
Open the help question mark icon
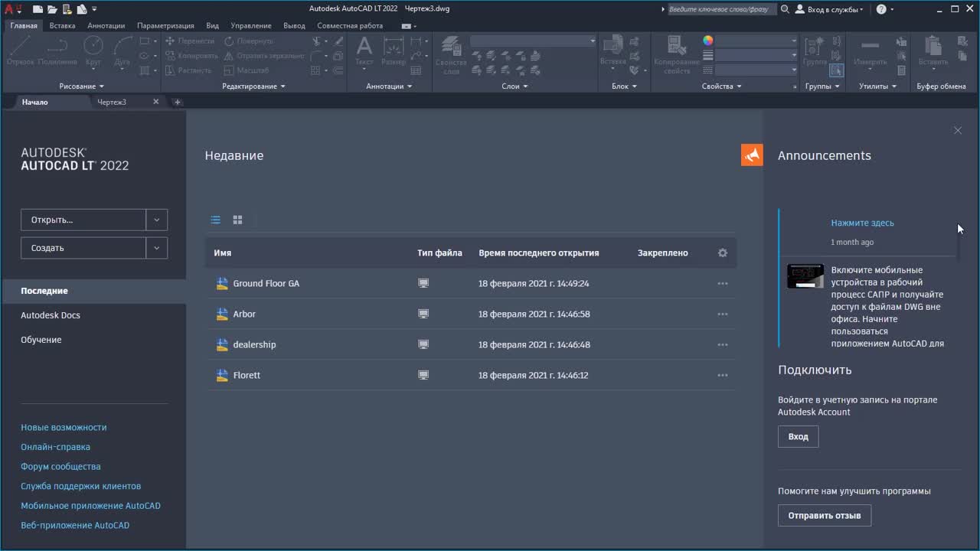coord(881,9)
